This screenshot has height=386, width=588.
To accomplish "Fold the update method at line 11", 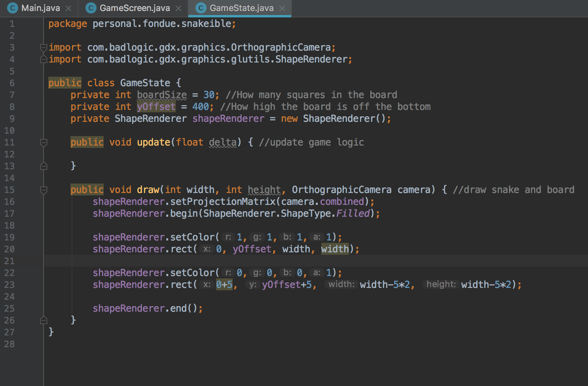I will (x=44, y=142).
